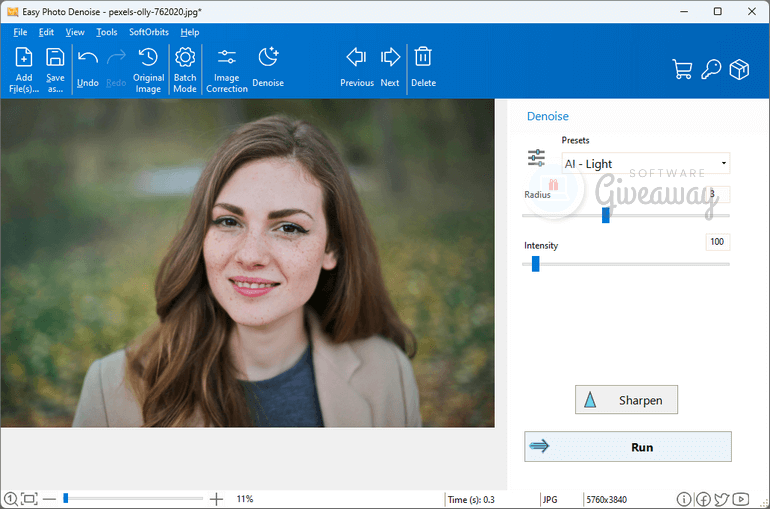This screenshot has width=770, height=509.
Task: Click the Intensity value field showing 100
Action: coord(717,241)
